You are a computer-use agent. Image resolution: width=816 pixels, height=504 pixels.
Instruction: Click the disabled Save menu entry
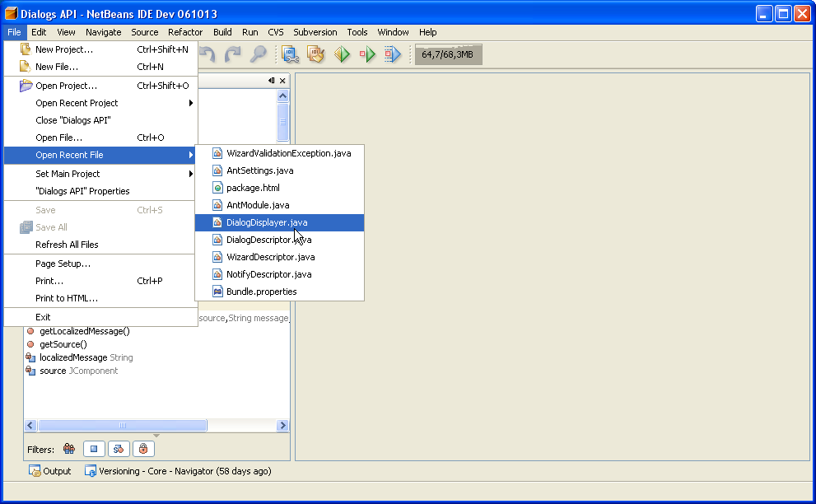[100, 210]
